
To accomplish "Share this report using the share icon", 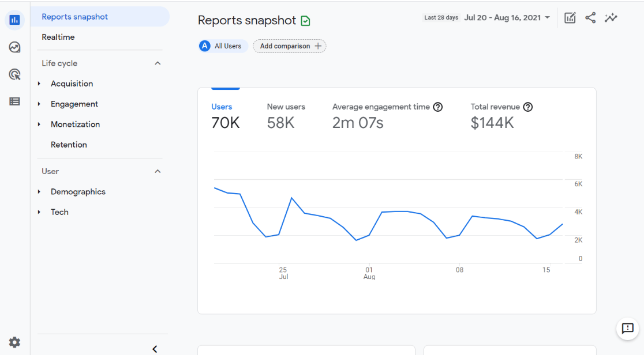I will tap(590, 18).
